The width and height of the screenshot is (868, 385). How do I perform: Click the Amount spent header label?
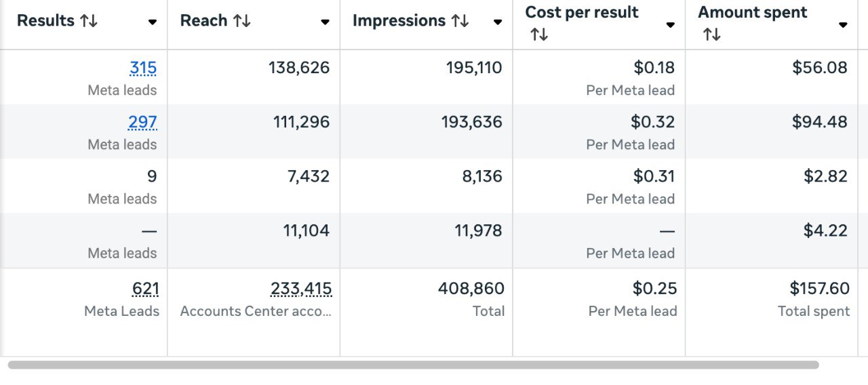753,12
